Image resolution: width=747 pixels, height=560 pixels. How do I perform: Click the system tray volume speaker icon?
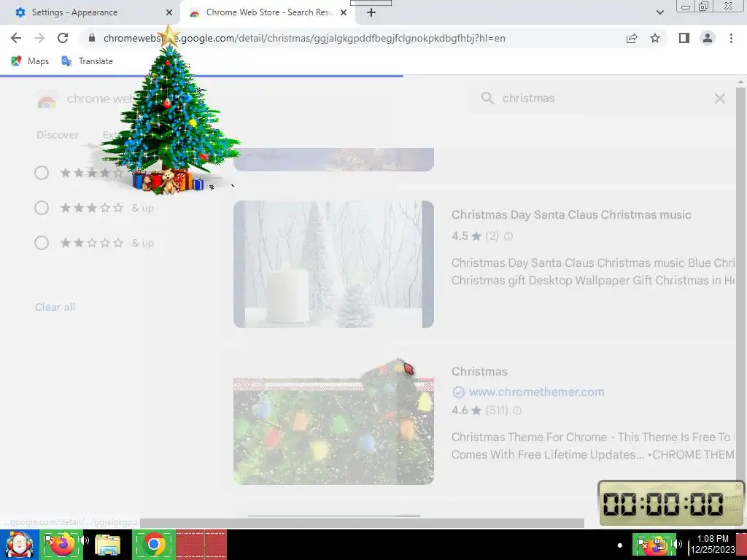pyautogui.click(x=677, y=544)
